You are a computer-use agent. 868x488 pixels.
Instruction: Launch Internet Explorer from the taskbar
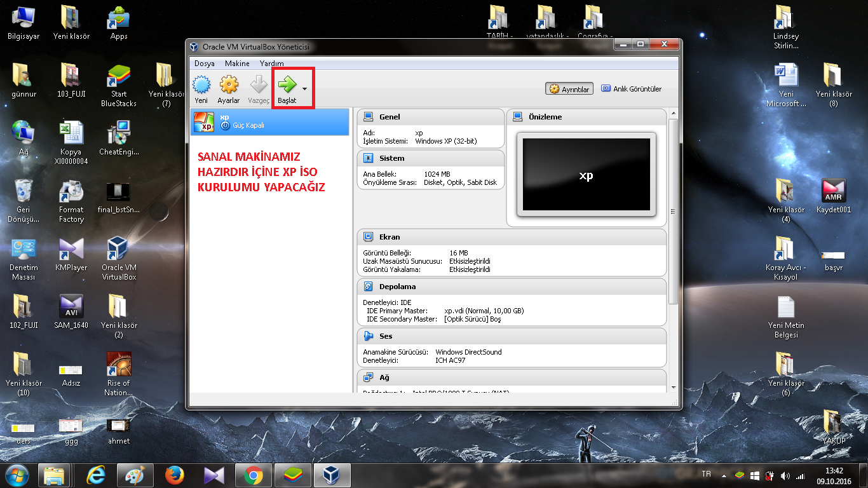point(97,475)
